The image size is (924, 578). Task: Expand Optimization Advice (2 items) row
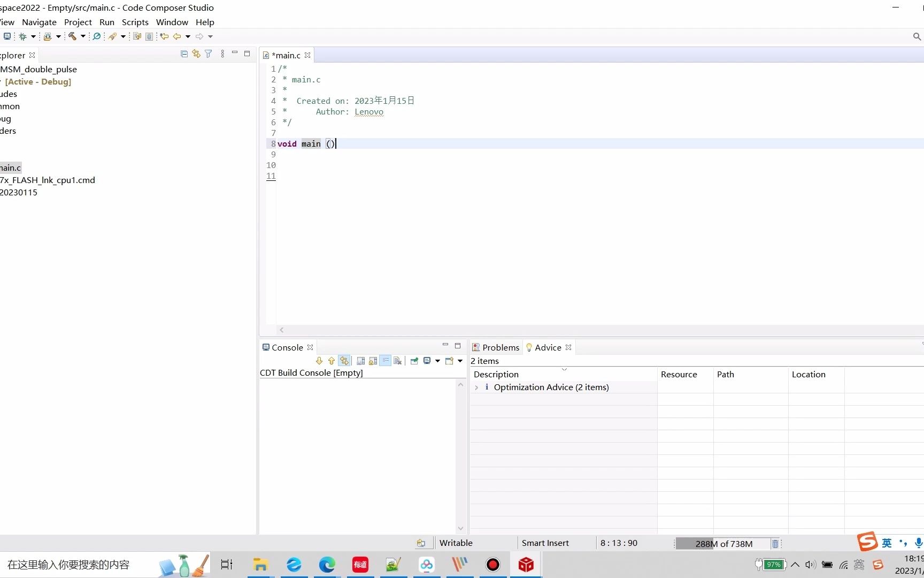(x=476, y=387)
